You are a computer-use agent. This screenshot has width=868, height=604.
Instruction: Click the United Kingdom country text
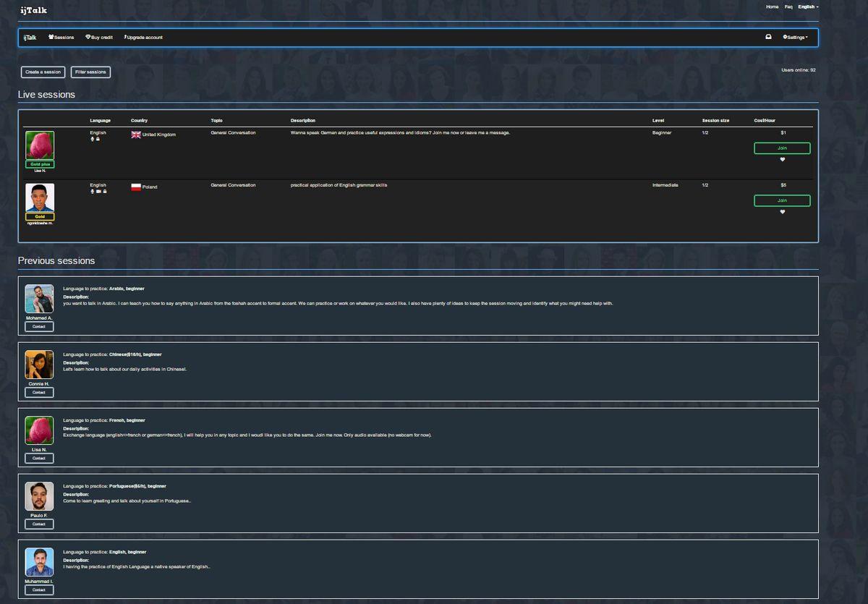(159, 135)
